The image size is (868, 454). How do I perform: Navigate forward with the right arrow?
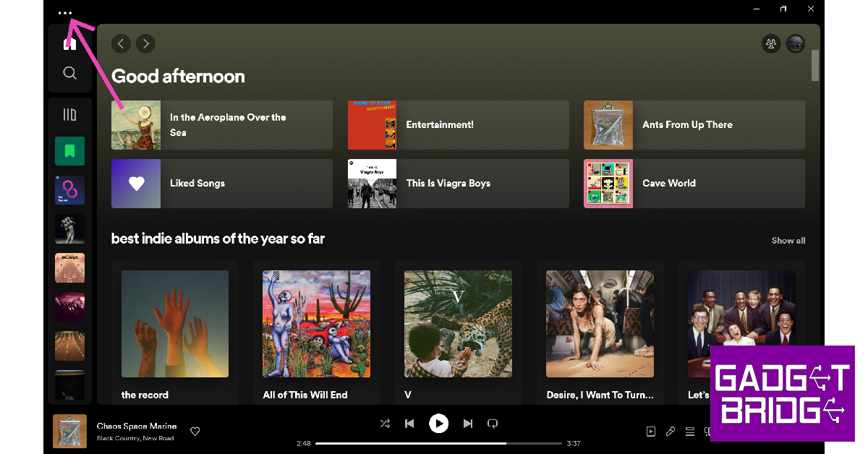145,44
